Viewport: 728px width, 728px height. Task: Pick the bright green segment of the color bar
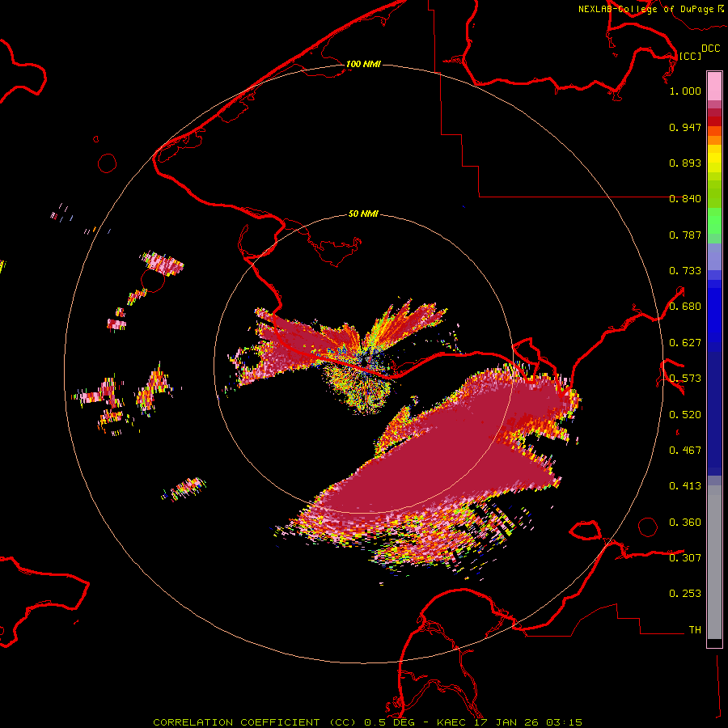[714, 221]
